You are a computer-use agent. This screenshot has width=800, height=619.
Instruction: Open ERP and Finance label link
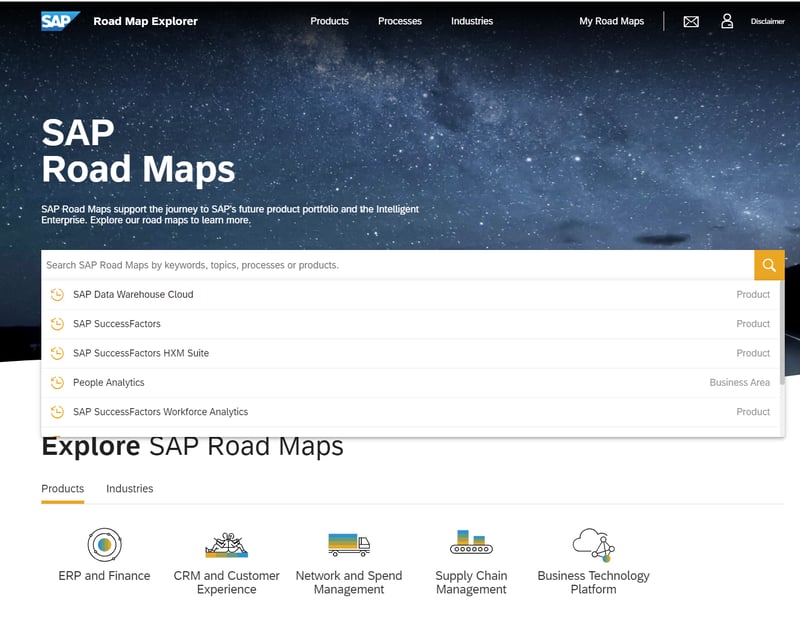104,576
